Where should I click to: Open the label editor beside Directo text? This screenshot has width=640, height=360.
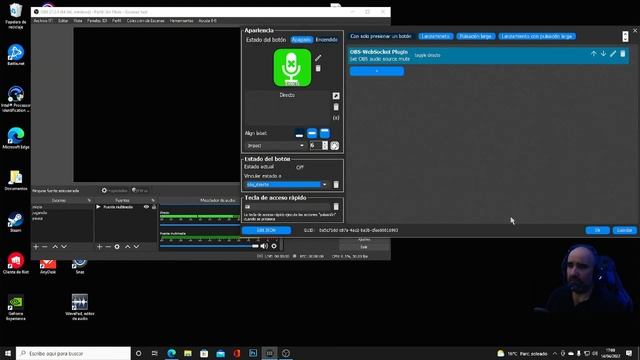336,96
